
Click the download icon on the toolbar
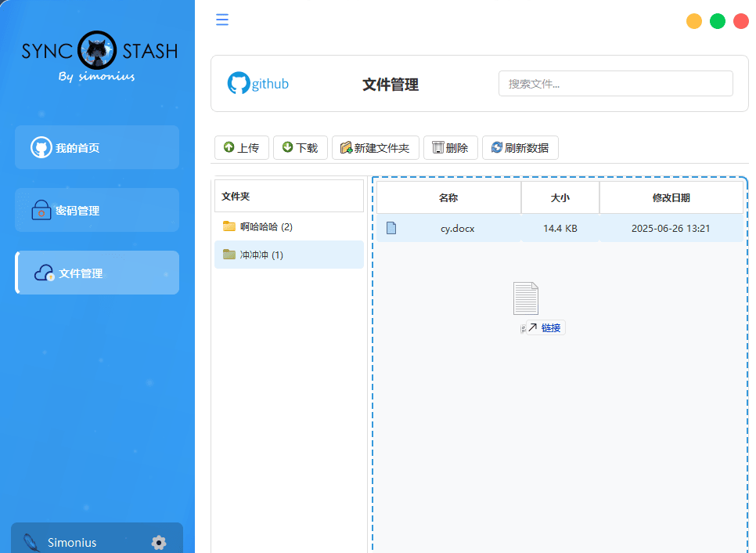pyautogui.click(x=286, y=147)
